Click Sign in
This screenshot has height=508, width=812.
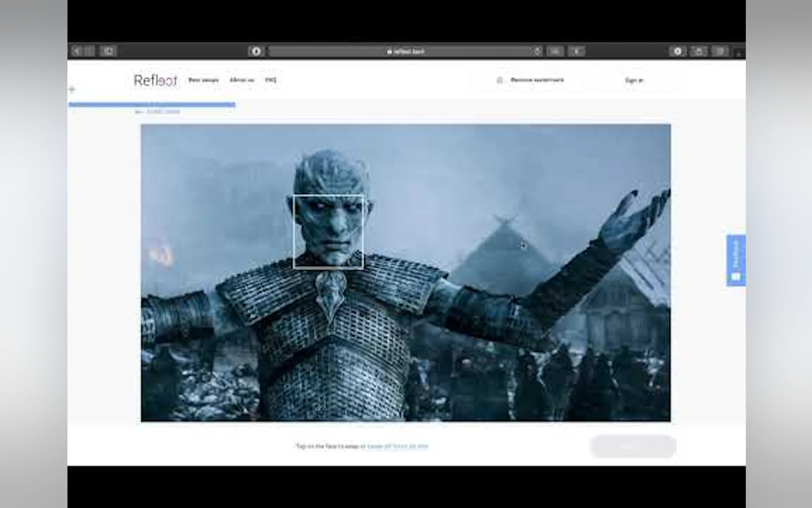pos(634,80)
